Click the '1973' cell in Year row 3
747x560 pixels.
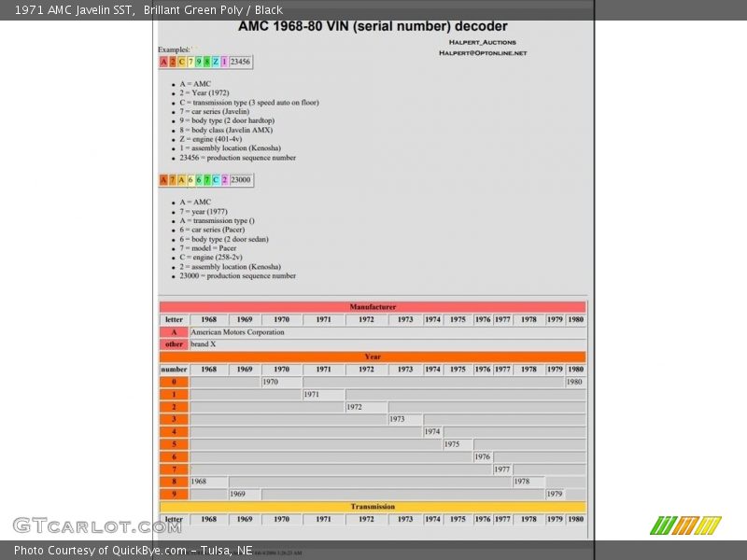tap(405, 419)
